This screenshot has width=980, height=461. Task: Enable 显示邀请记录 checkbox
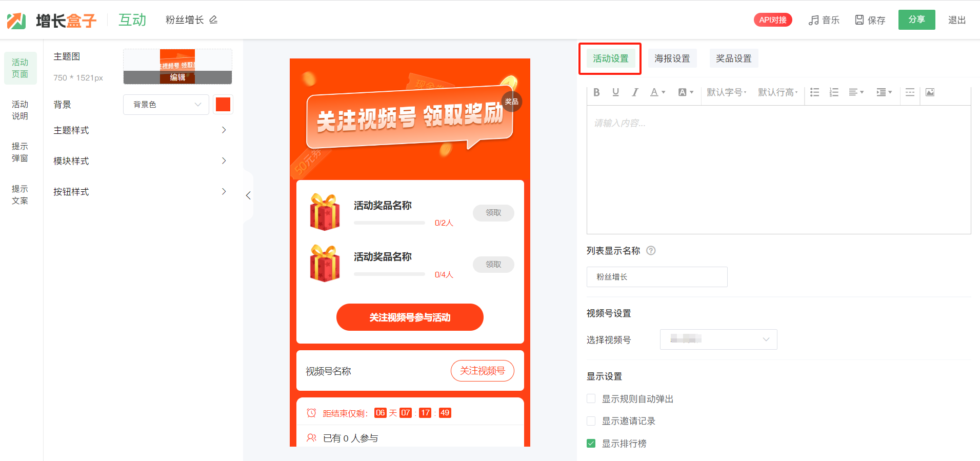pos(591,421)
